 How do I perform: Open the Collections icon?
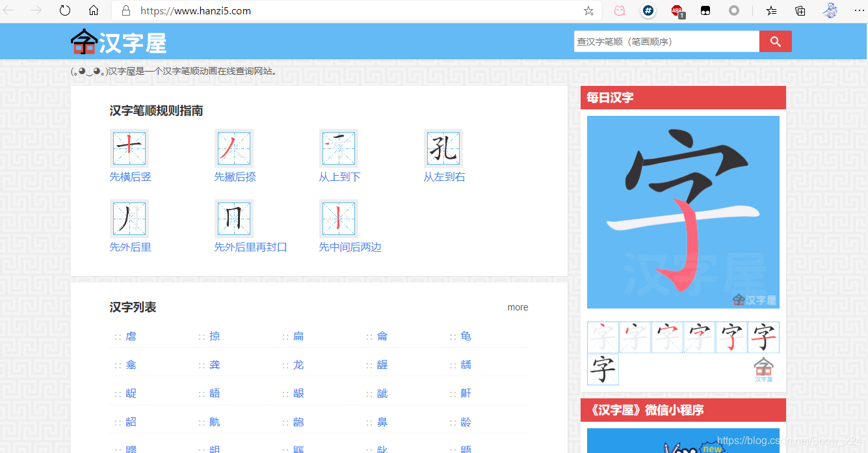coord(800,10)
